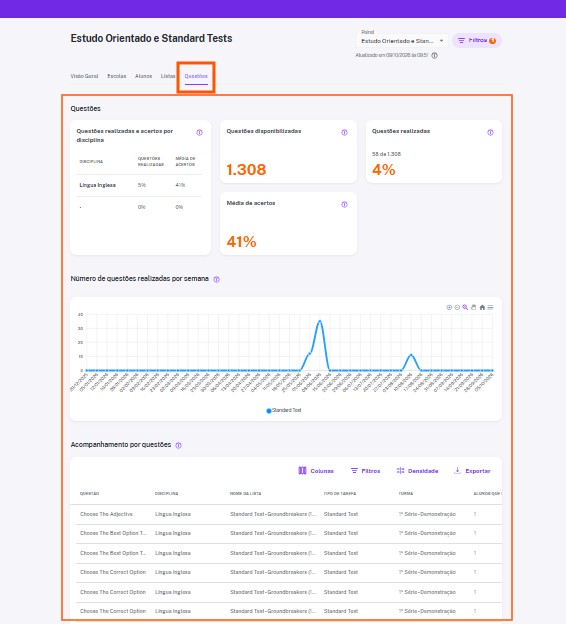566x624 pixels.
Task: Click the '1.308' questions available value
Action: click(x=246, y=170)
